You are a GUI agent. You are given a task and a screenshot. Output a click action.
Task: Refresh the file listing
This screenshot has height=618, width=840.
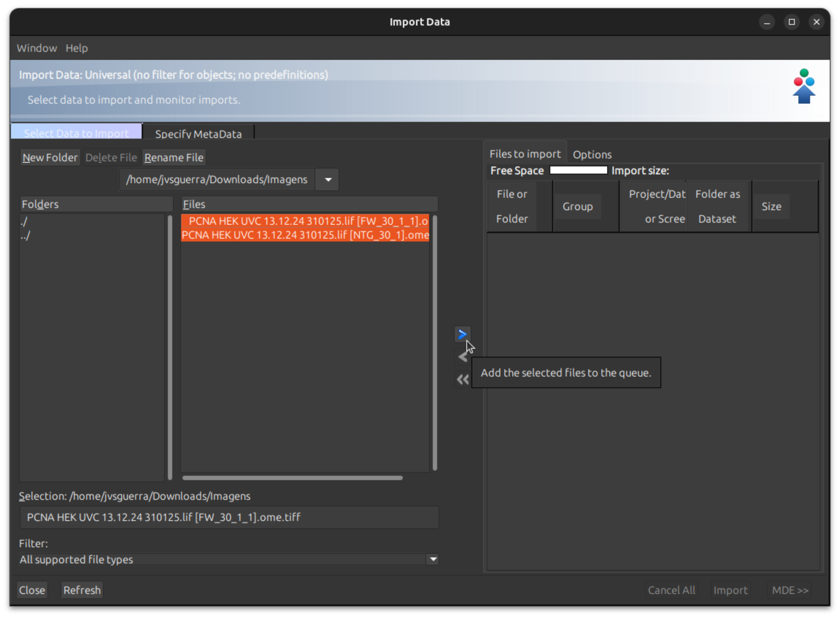(82, 590)
